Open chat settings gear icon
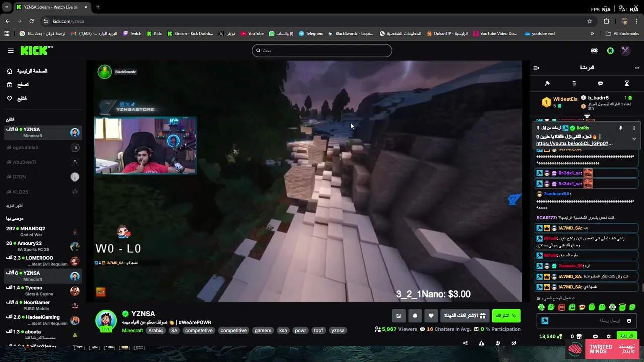The height and width of the screenshot is (362, 644). (608, 337)
